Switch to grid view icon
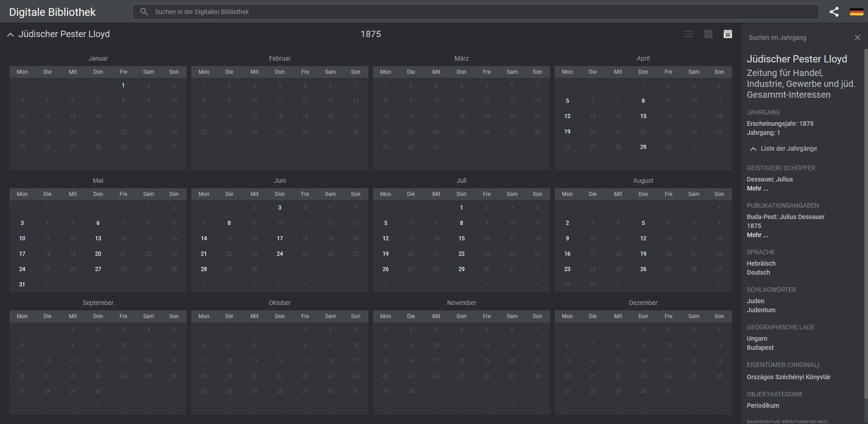The height and width of the screenshot is (424, 868). click(x=708, y=34)
